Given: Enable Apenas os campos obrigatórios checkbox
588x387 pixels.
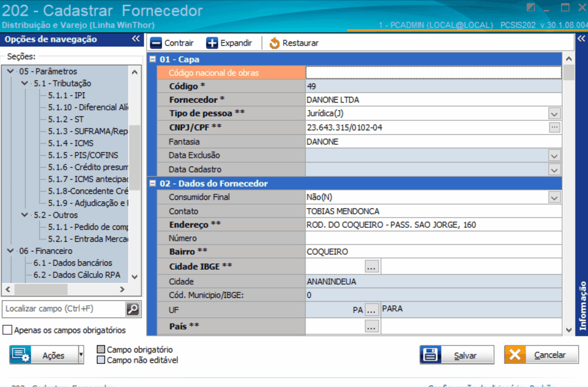Looking at the screenshot, I should (x=7, y=330).
